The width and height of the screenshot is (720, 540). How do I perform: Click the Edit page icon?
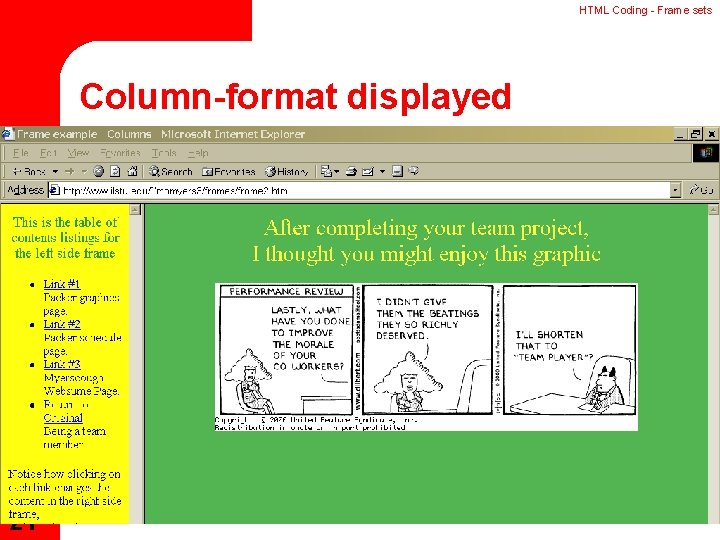tap(368, 171)
